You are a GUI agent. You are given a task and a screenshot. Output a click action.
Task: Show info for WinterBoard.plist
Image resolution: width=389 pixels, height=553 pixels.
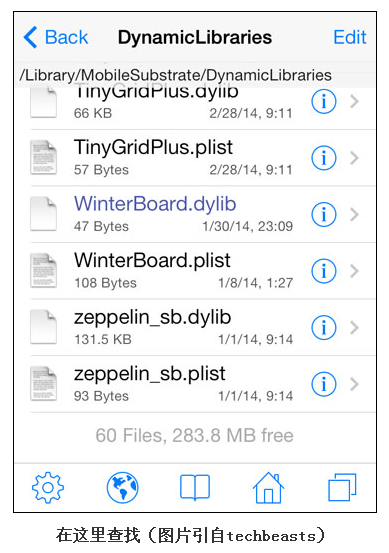coord(324,271)
